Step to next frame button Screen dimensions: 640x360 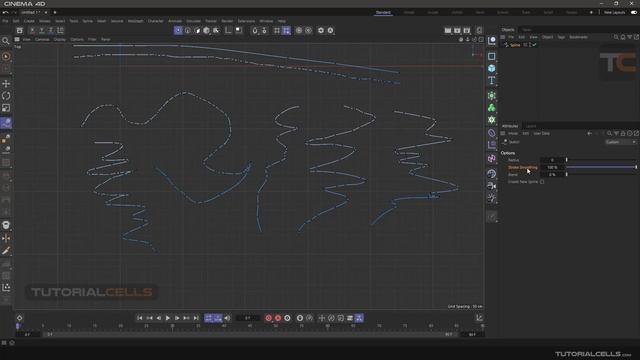(178, 318)
